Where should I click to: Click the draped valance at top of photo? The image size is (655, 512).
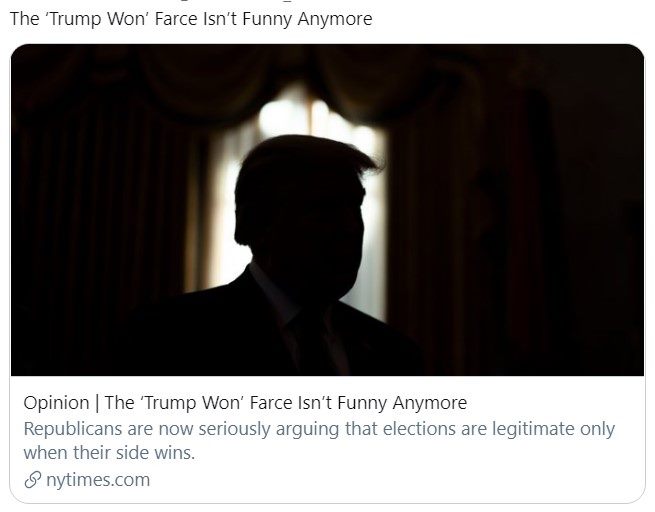tap(292, 79)
